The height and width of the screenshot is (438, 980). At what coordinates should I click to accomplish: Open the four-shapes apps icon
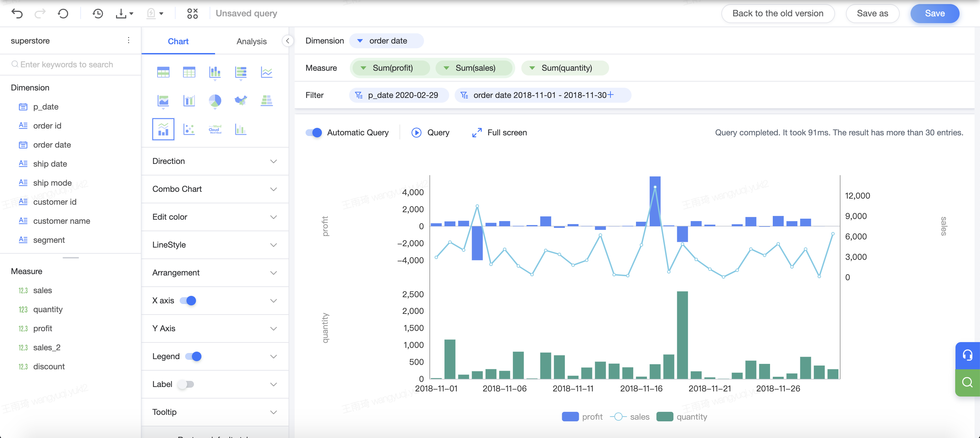click(193, 14)
